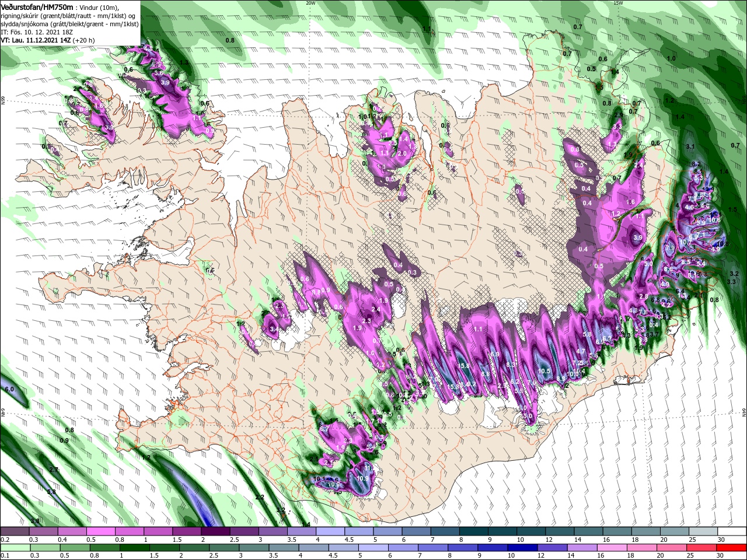
Task: Pick the light grey swatch labeled 25, top row
Action: pos(703,531)
